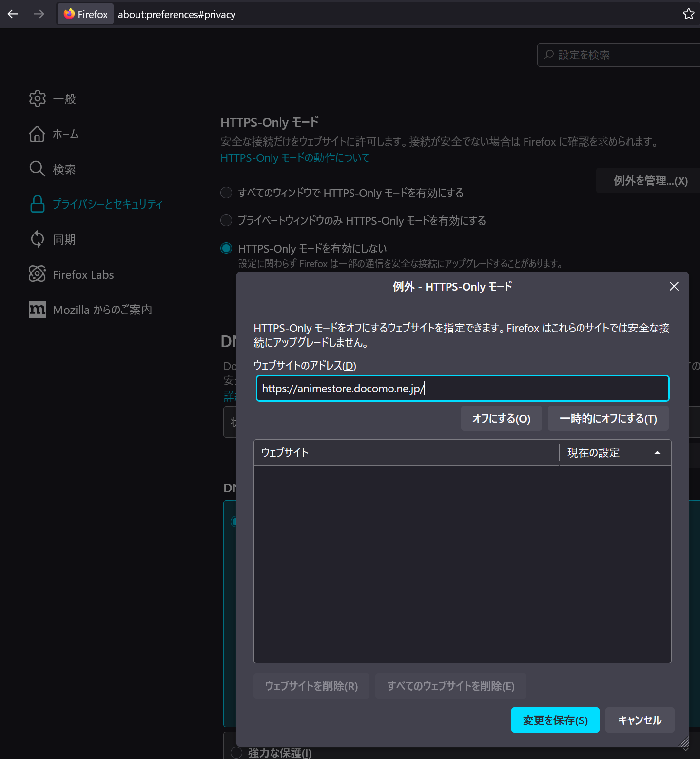The width and height of the screenshot is (700, 759).
Task: Focus the ウェブサイトのアドレス input field
Action: pos(462,389)
